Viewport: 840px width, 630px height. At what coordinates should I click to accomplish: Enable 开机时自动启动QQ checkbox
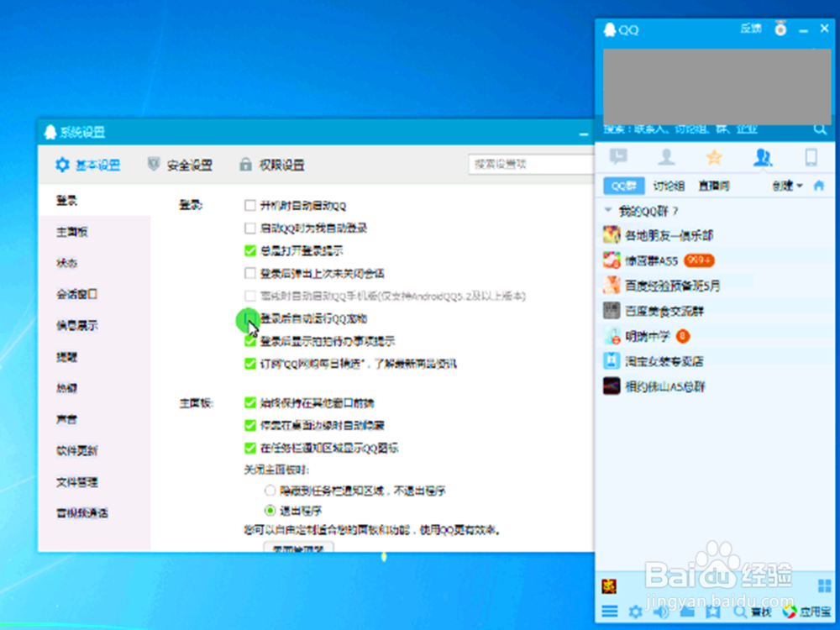pos(249,205)
